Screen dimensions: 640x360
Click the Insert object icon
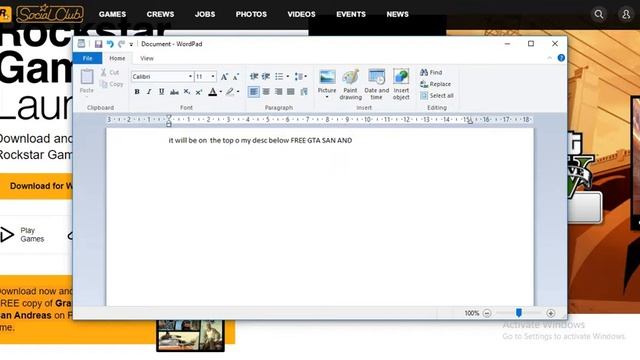click(401, 77)
